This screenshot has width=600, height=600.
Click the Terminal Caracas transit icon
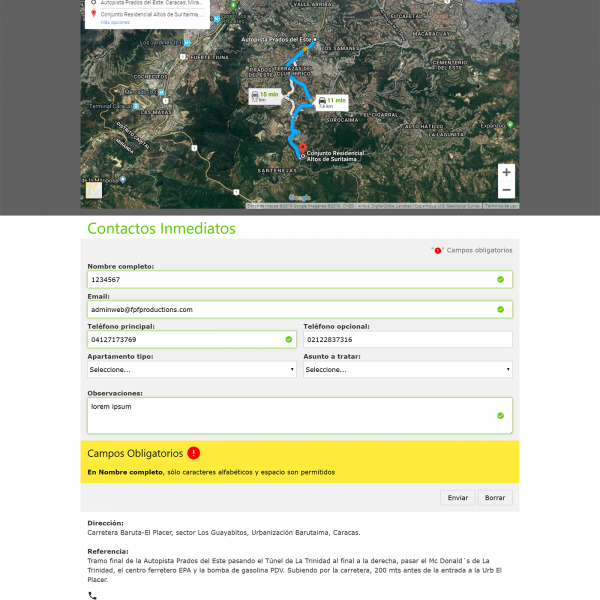click(136, 106)
